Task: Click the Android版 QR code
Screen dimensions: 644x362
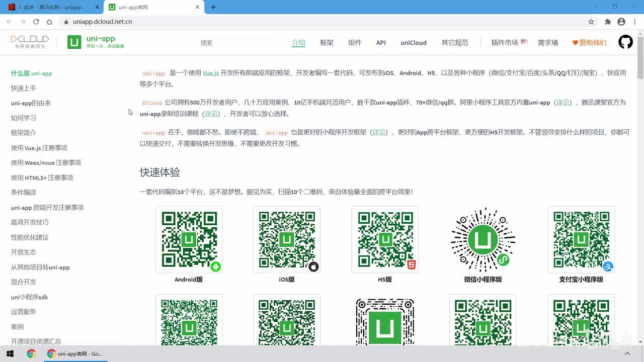Action: pos(189,239)
